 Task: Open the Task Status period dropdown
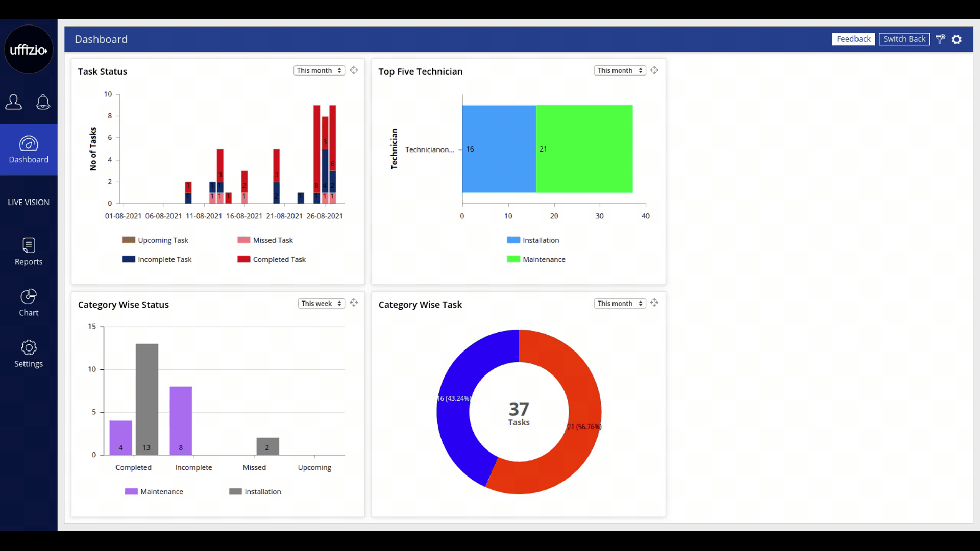319,71
